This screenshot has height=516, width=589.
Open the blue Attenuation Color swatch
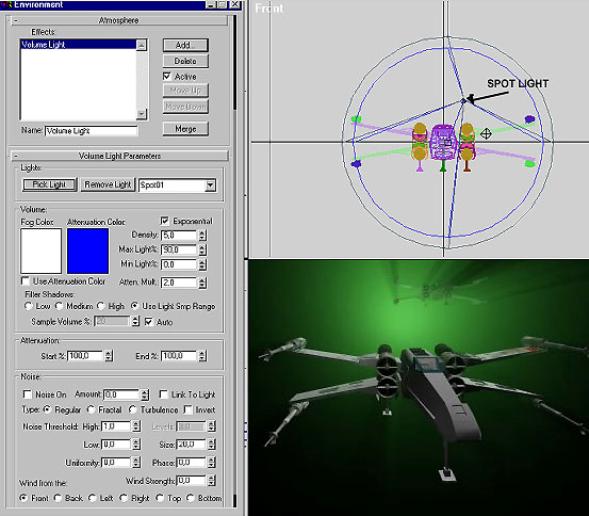click(88, 251)
